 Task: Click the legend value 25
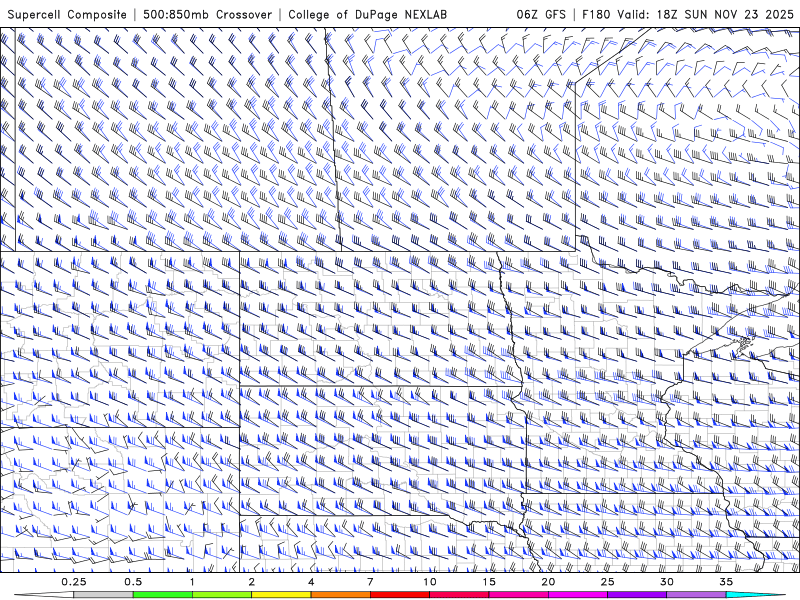607,582
